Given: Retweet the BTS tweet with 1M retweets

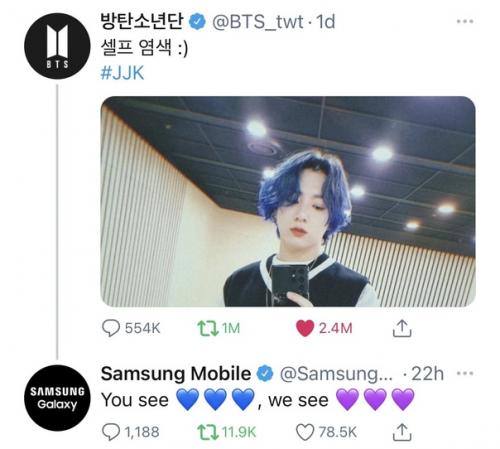Looking at the screenshot, I should pos(208,328).
